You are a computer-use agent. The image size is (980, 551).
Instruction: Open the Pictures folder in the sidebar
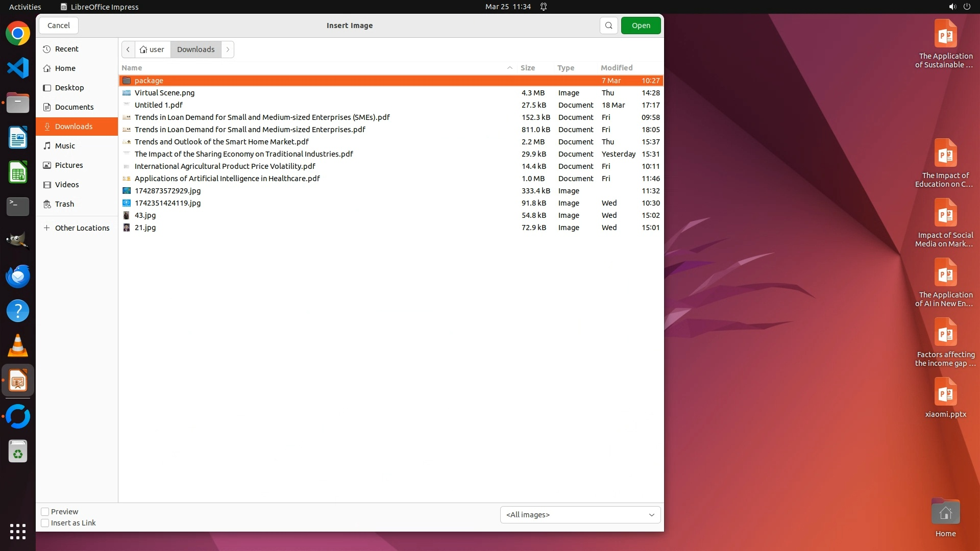click(x=68, y=165)
